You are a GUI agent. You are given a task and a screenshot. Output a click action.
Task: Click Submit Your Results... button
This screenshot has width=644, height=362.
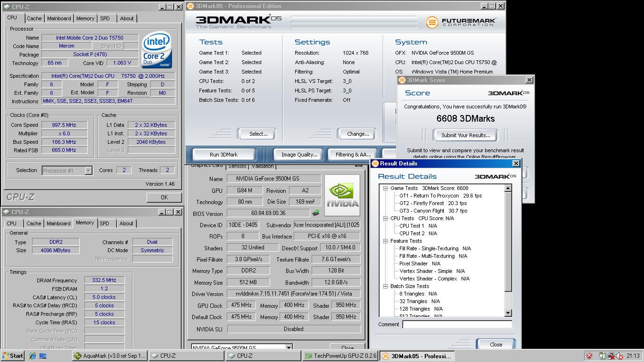465,135
